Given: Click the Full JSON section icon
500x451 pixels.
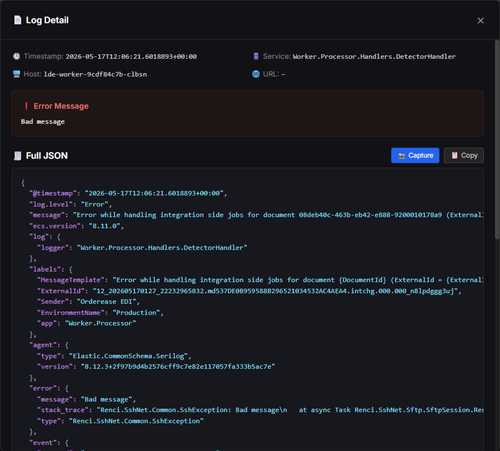Looking at the screenshot, I should click(x=17, y=156).
